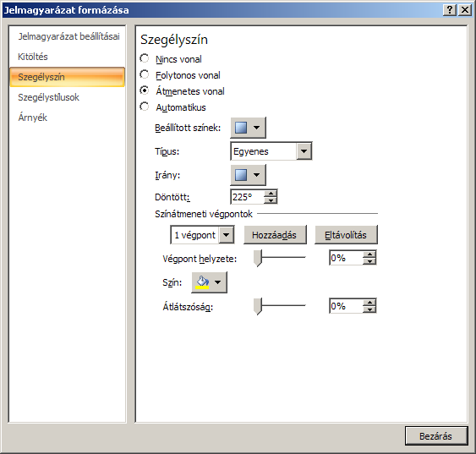Select the Nincs vonal radio button
Screen dimensions: 476x454
coord(145,58)
